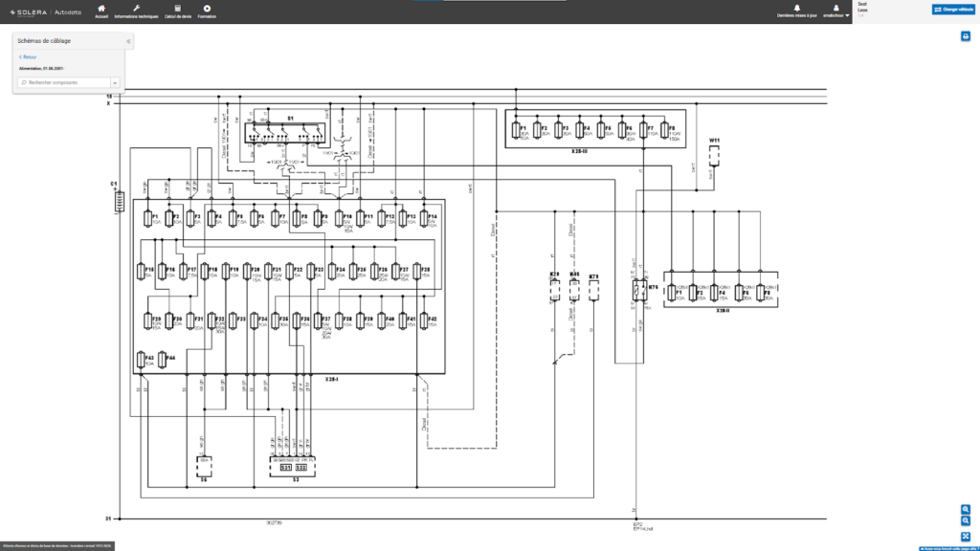Image resolution: width=980 pixels, height=551 pixels.
Task: Click the Retour back link
Action: (x=28, y=57)
